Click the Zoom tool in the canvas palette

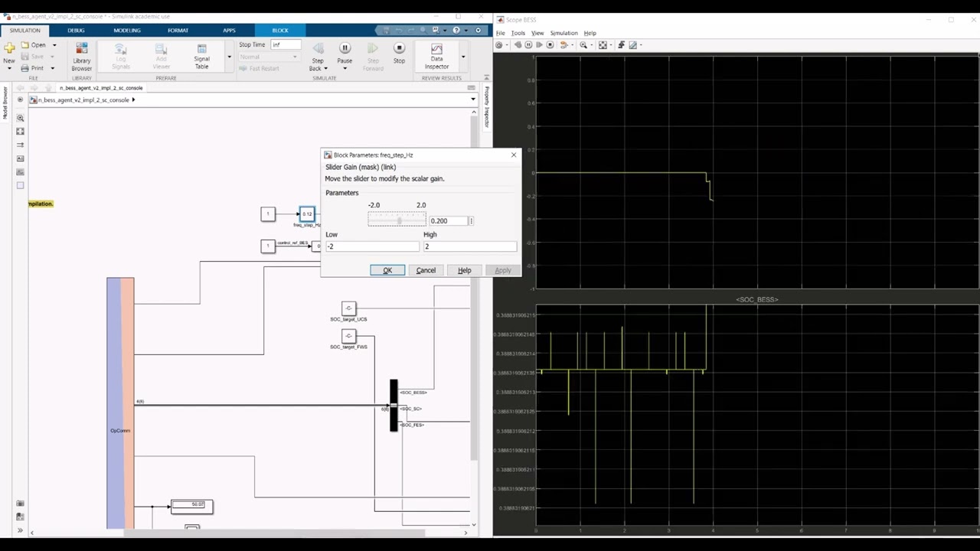click(x=20, y=118)
